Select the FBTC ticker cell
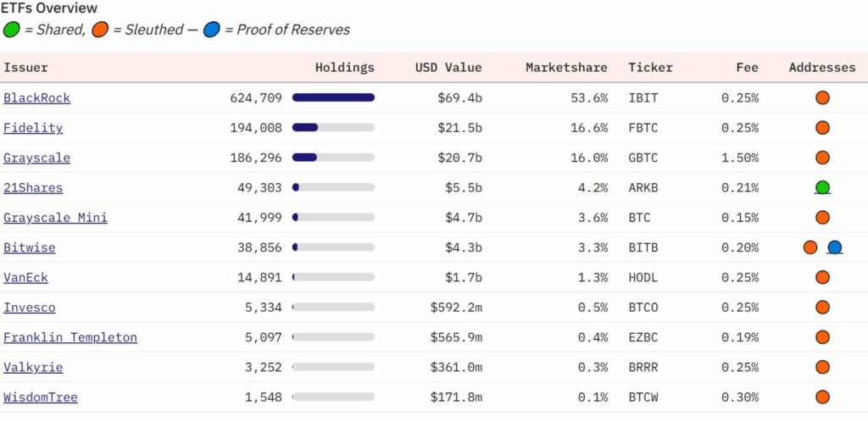The height and width of the screenshot is (422, 868). coord(643,128)
